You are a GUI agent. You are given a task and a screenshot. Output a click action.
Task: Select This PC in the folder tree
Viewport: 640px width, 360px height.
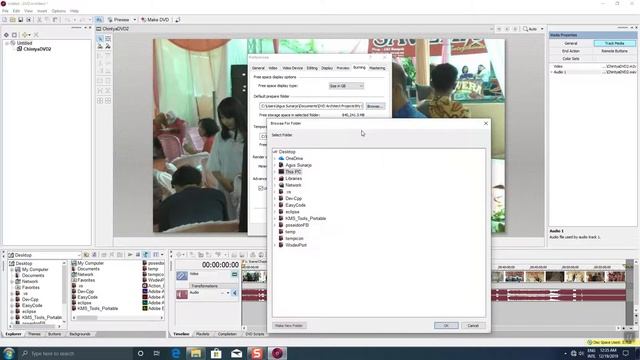point(293,172)
